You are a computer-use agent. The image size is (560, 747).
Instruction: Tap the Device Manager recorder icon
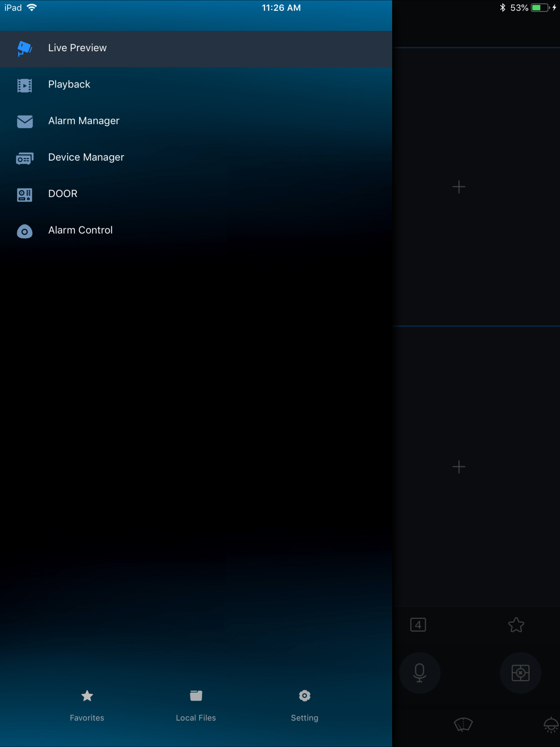(x=25, y=158)
